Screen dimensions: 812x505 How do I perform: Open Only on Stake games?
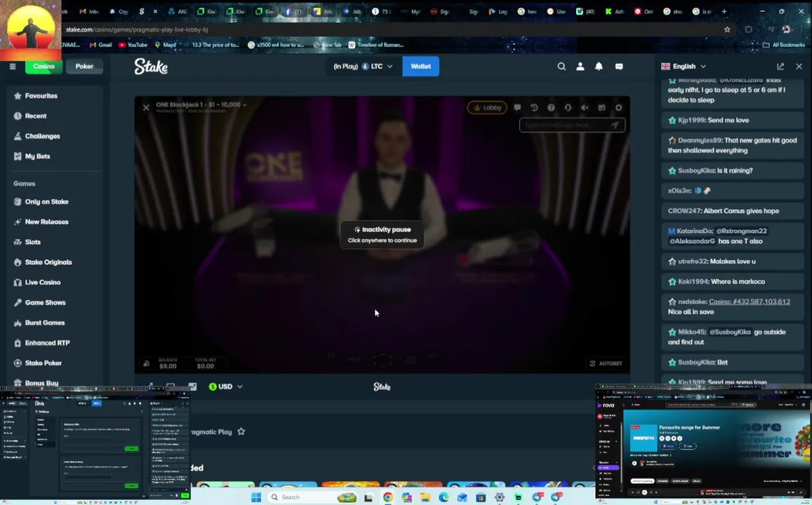(54, 202)
